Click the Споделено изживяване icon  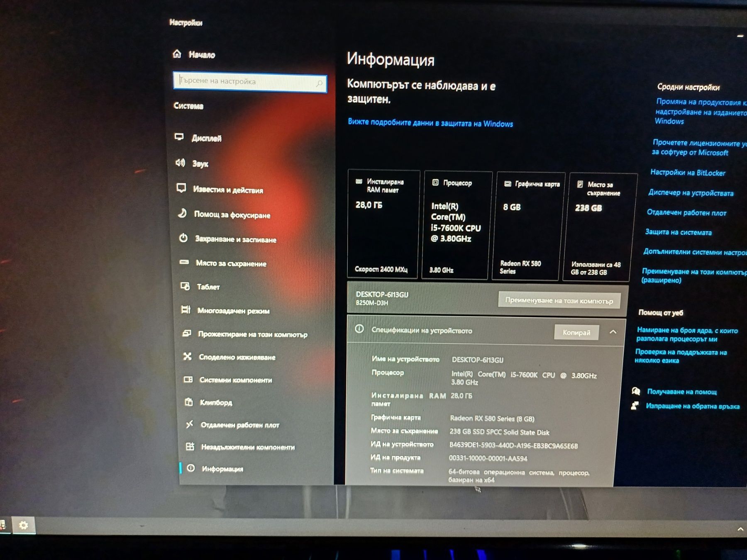188,356
